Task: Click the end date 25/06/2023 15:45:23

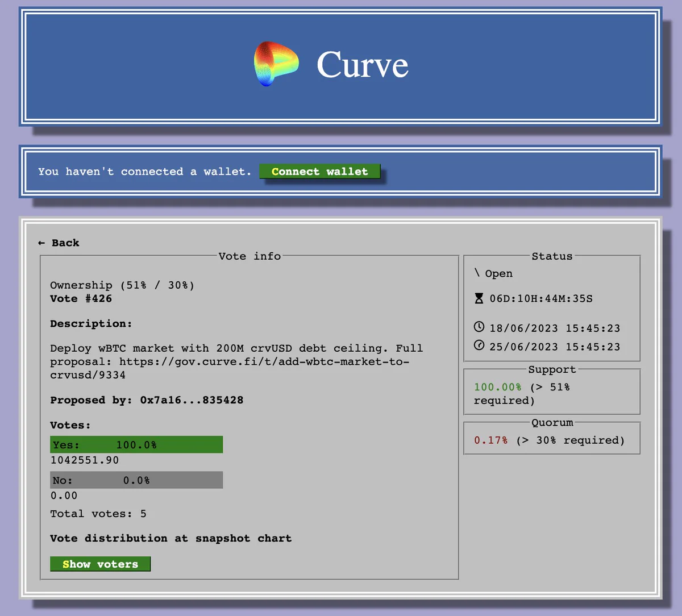Action: tap(555, 347)
